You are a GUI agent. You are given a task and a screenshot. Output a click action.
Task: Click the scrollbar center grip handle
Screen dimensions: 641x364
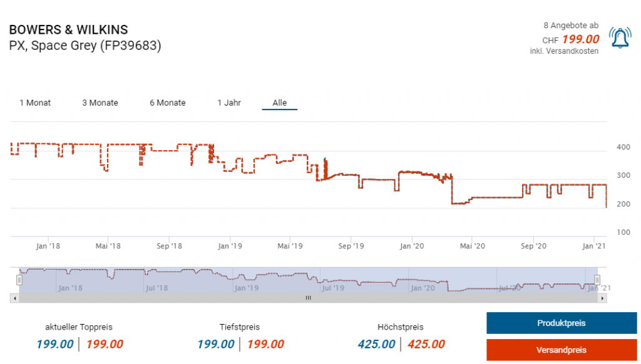(x=308, y=298)
